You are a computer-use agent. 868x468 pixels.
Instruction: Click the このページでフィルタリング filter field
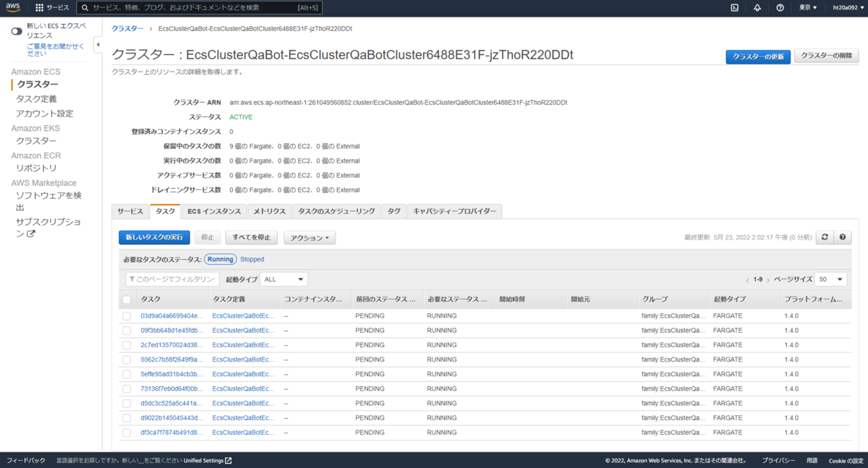tap(173, 279)
